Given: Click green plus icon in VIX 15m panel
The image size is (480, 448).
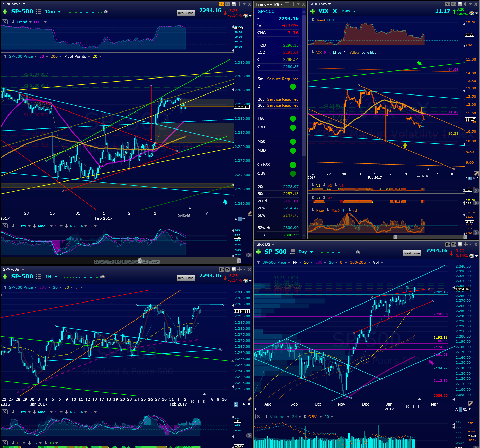Looking at the screenshot, I should [x=313, y=11].
